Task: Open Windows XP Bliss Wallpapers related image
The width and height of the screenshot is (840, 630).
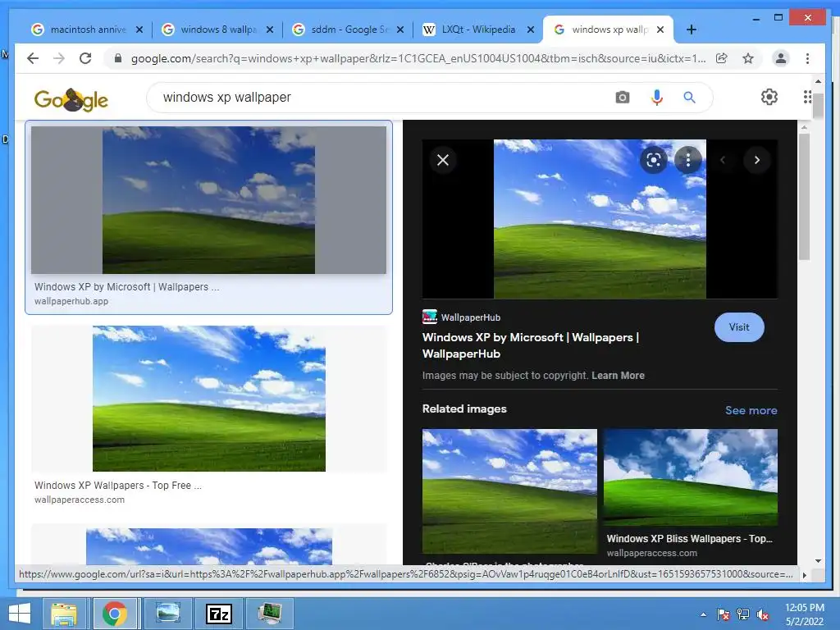Action: click(691, 477)
